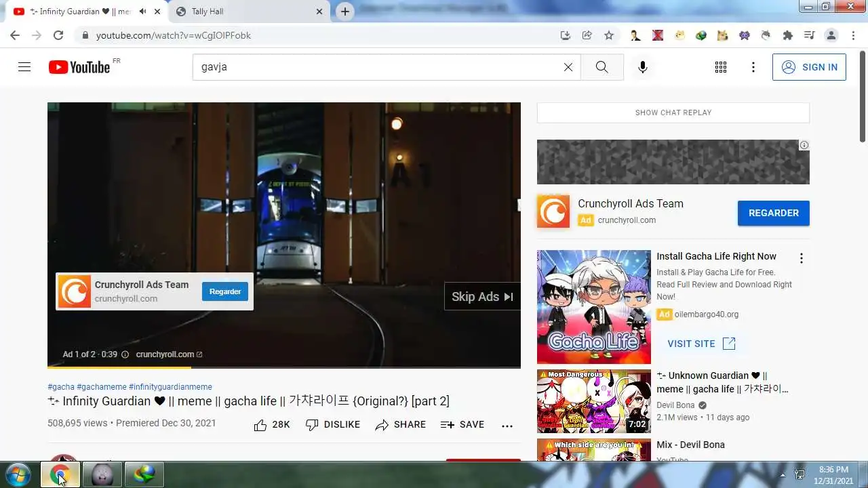Open the Chrome three-dot menu
The width and height of the screenshot is (868, 488).
pos(853,35)
